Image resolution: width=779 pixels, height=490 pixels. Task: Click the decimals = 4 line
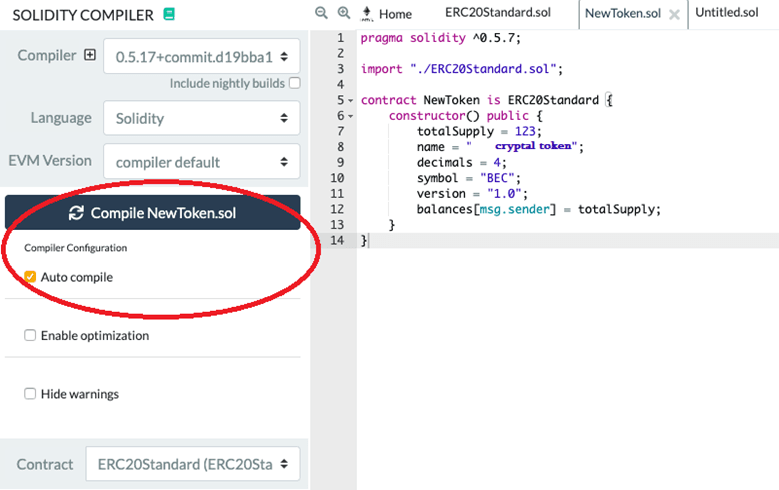click(462, 162)
